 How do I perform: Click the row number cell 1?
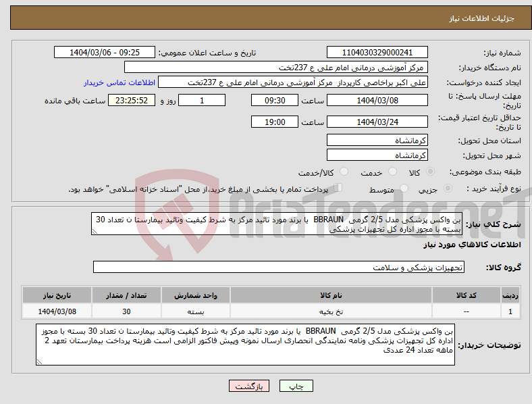[510, 311]
